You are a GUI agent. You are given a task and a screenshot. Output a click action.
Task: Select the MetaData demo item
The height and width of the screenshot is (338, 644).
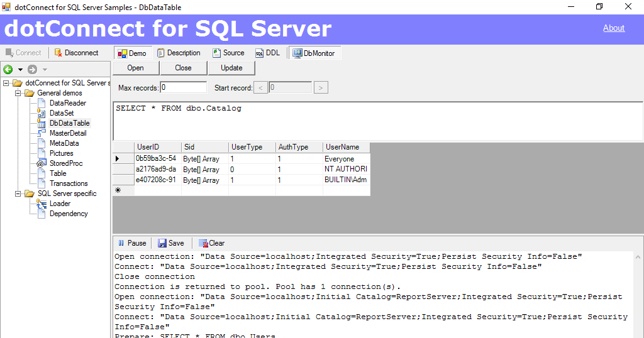click(64, 143)
